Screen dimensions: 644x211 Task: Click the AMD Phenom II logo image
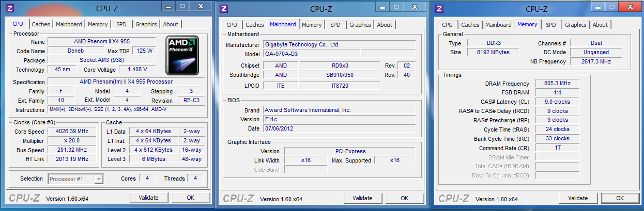[182, 56]
